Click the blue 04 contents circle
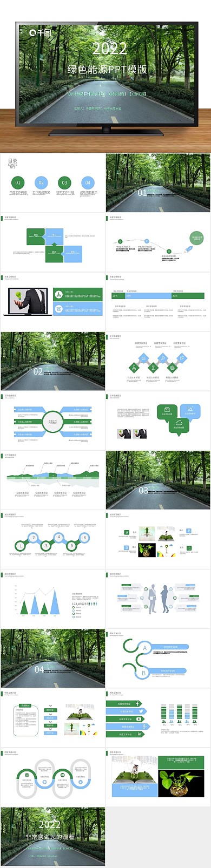The image size is (211, 868). (x=88, y=182)
